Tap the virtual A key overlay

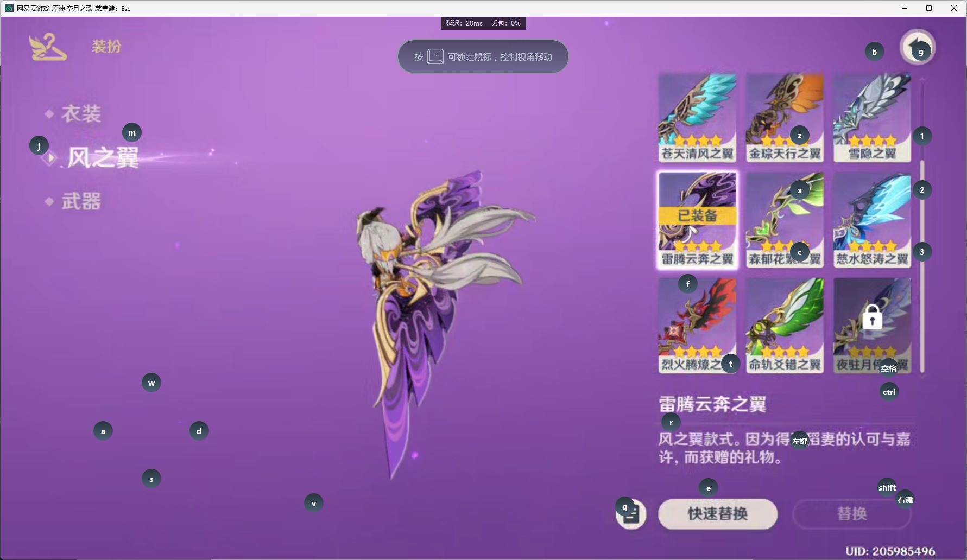(x=103, y=431)
